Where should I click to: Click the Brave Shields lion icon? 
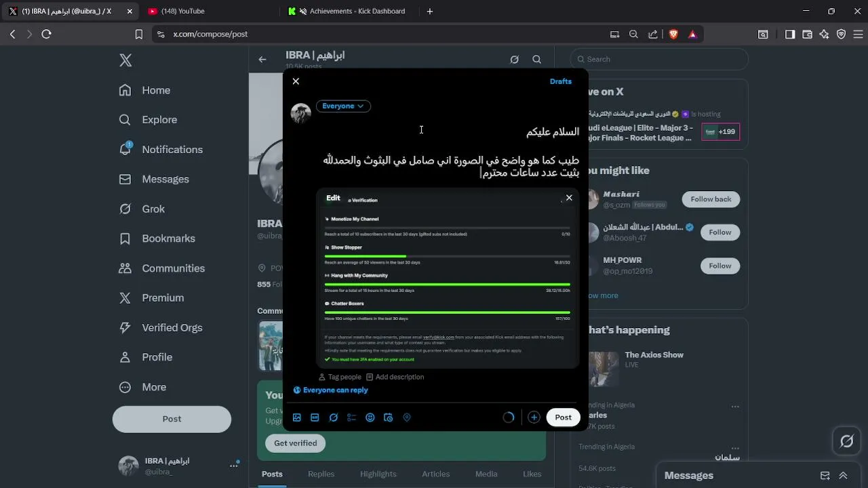[x=673, y=34]
